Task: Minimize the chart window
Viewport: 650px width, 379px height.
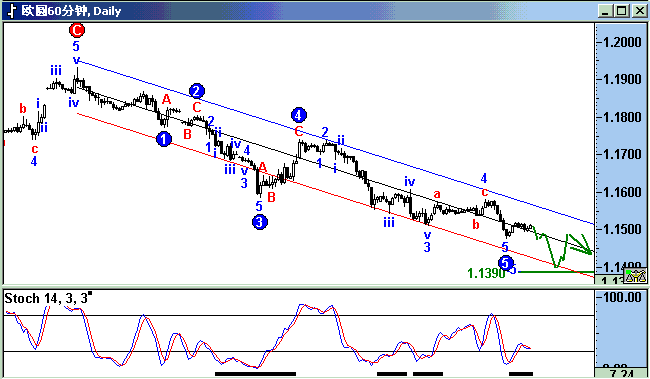Action: tap(605, 11)
